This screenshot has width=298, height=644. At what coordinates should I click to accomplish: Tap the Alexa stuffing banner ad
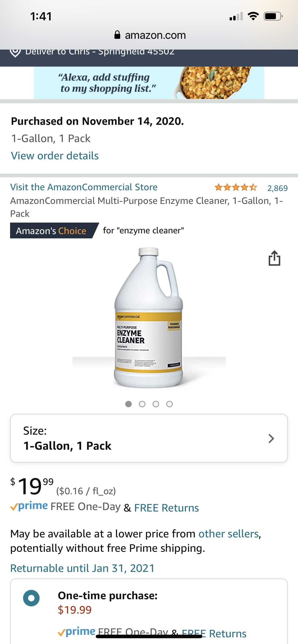pos(149,83)
